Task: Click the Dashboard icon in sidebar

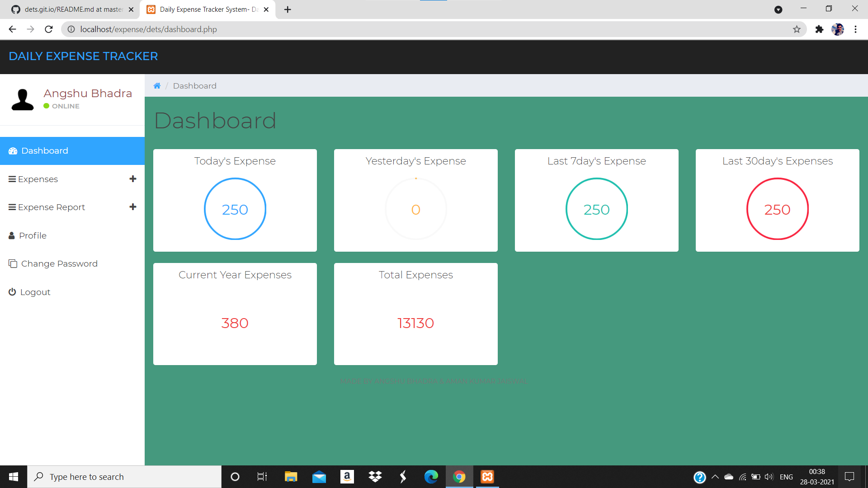Action: point(13,150)
